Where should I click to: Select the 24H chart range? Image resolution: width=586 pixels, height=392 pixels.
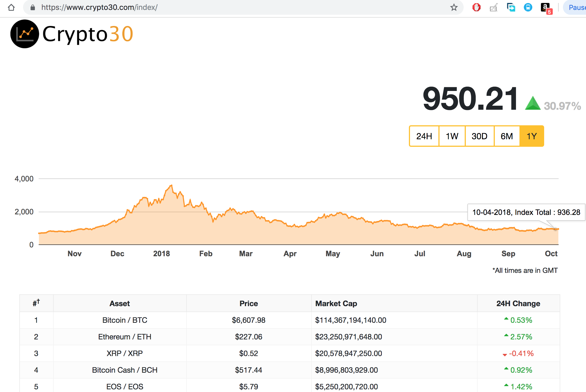[x=424, y=136]
